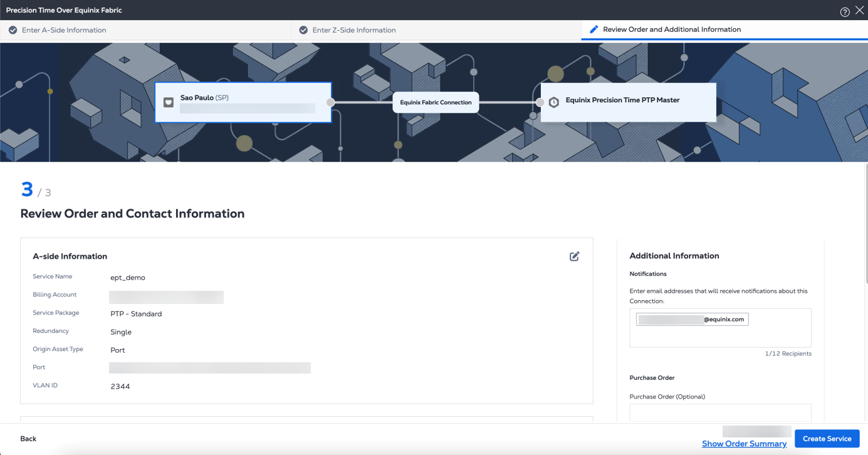Click the Redundancy value Single

[121, 332]
